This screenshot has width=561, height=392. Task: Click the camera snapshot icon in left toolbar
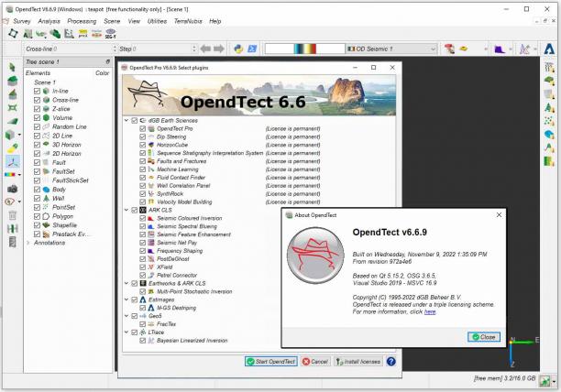[x=12, y=189]
